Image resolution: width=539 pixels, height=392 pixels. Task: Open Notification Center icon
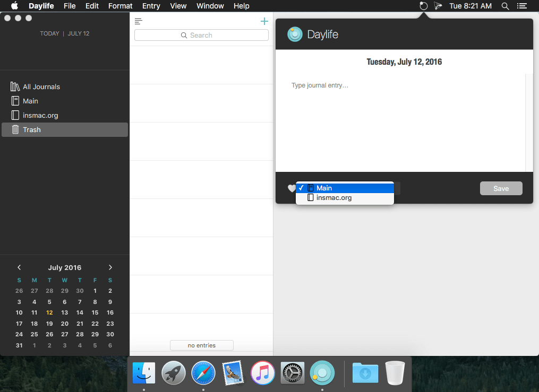(x=522, y=6)
